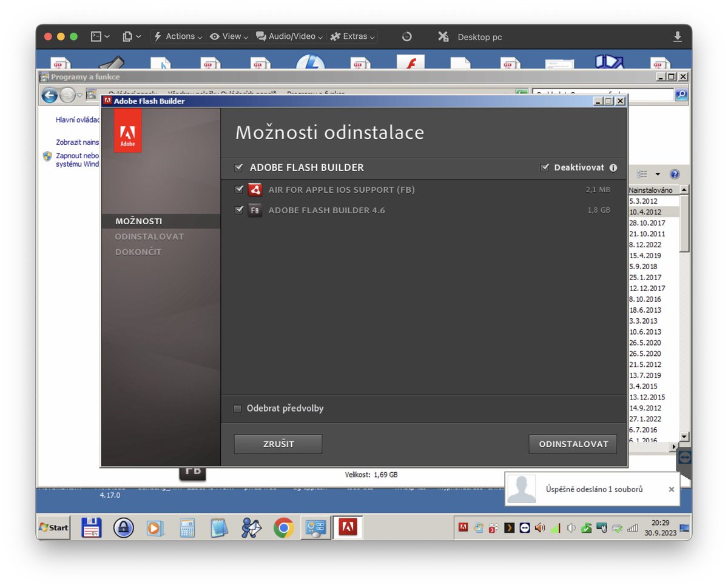
Task: Click Hlavní ovládací link in Programy a funkce
Action: pyautogui.click(x=77, y=120)
